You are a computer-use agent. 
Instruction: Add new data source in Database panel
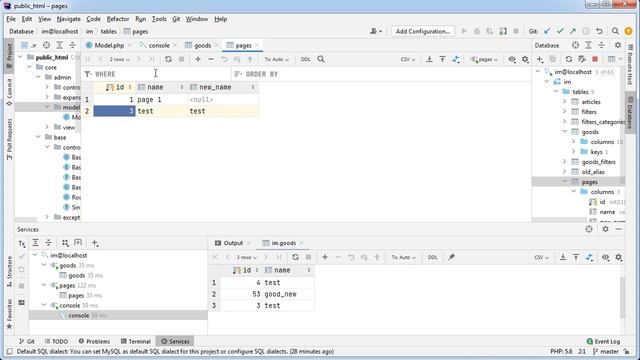(540, 59)
